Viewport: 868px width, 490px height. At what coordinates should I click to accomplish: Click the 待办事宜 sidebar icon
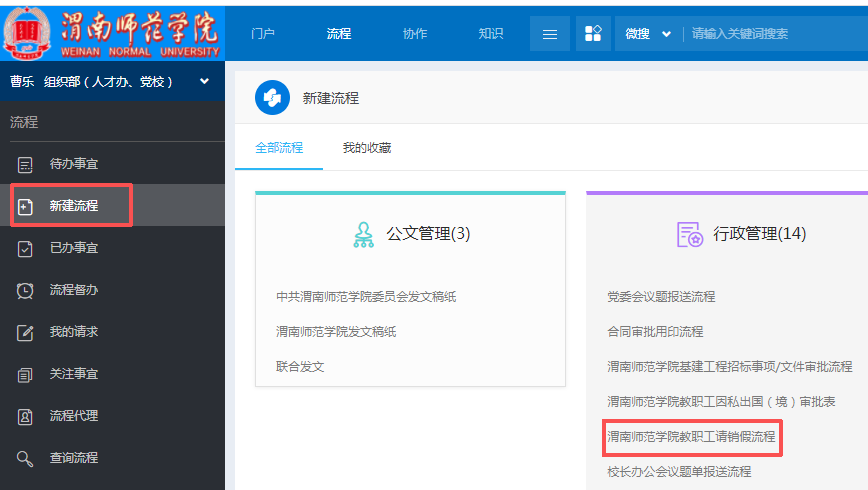(x=25, y=164)
